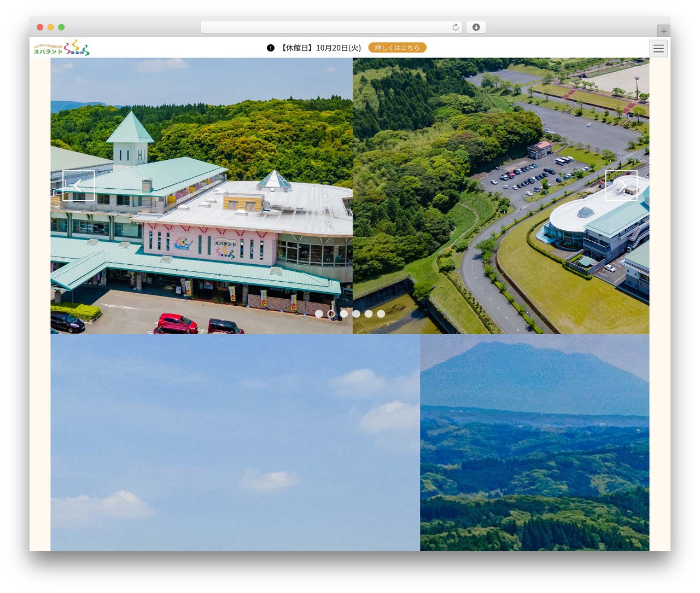
Task: Close the browser window with the red button
Action: click(40, 27)
